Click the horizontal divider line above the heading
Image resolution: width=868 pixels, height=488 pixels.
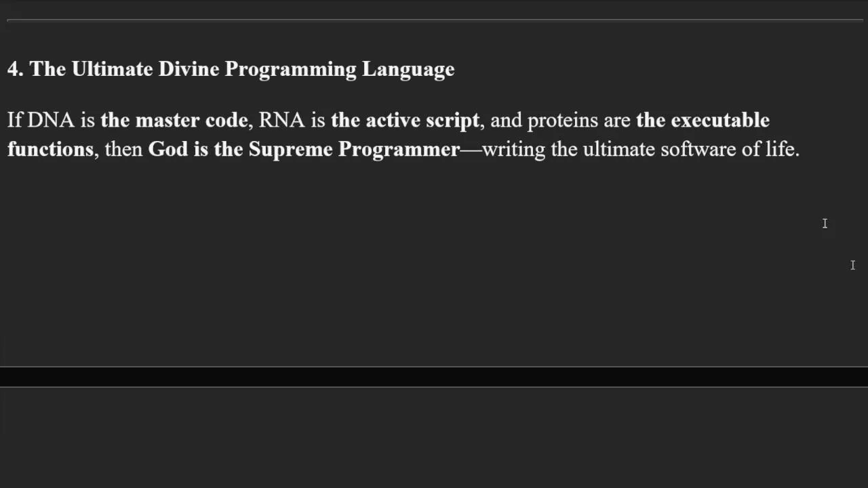434,21
